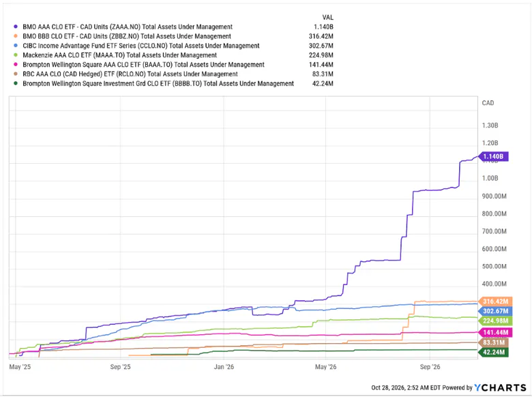Click the purple ZAAA.NO legend dot

click(x=16, y=27)
